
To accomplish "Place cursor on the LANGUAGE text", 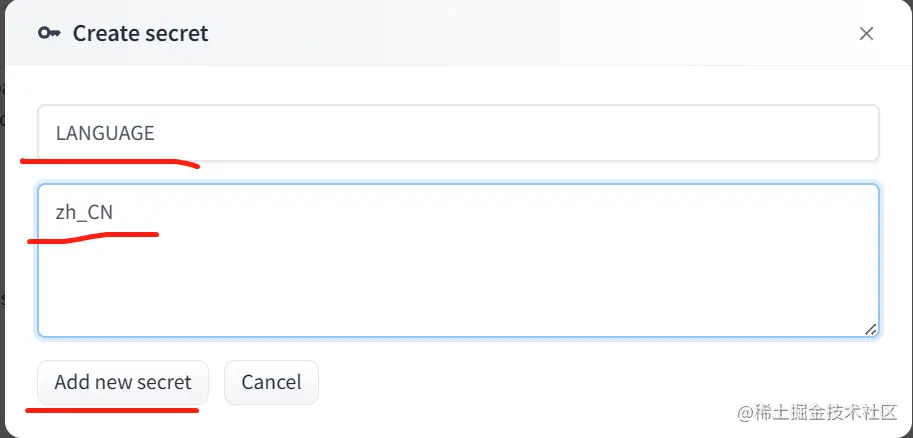I will click(x=105, y=133).
